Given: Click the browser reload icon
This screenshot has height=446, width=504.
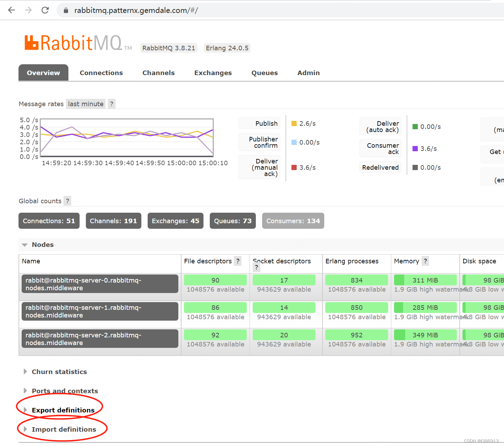Looking at the screenshot, I should coord(45,10).
